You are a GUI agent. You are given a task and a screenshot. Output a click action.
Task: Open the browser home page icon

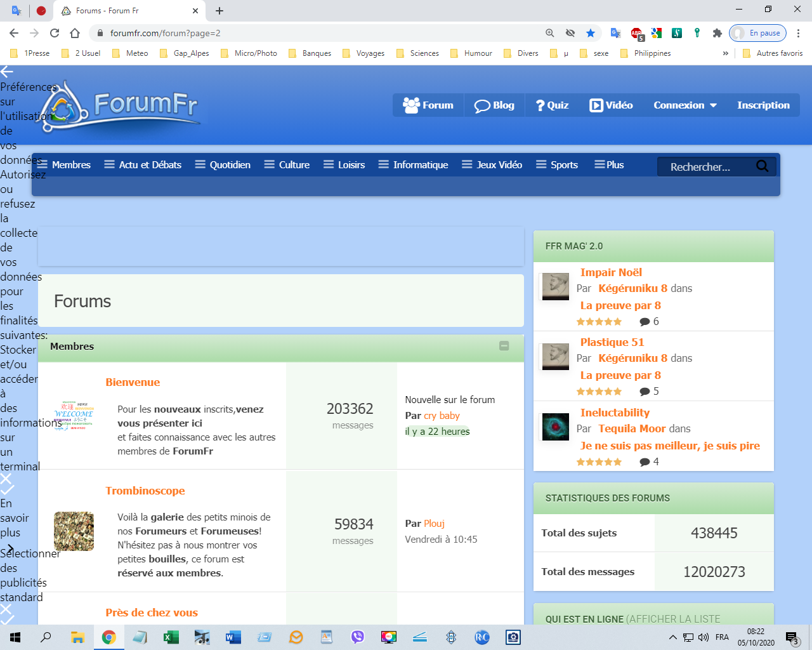(75, 33)
